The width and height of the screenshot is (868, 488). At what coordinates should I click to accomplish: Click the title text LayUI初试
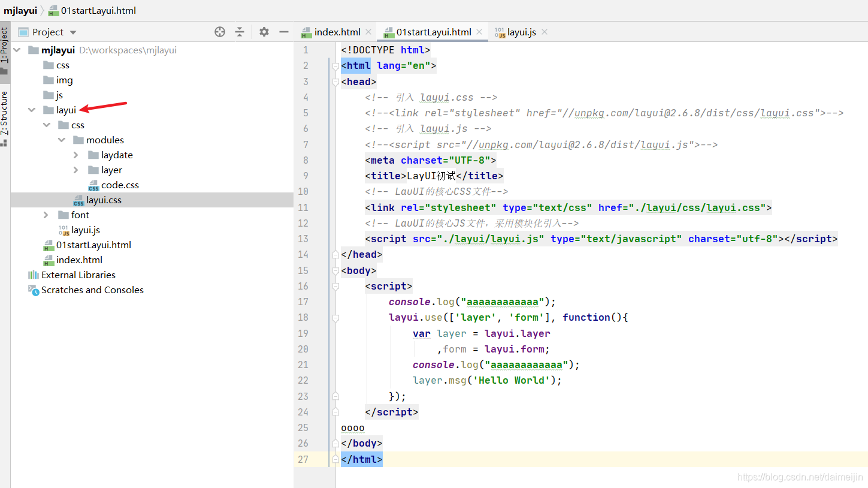431,176
